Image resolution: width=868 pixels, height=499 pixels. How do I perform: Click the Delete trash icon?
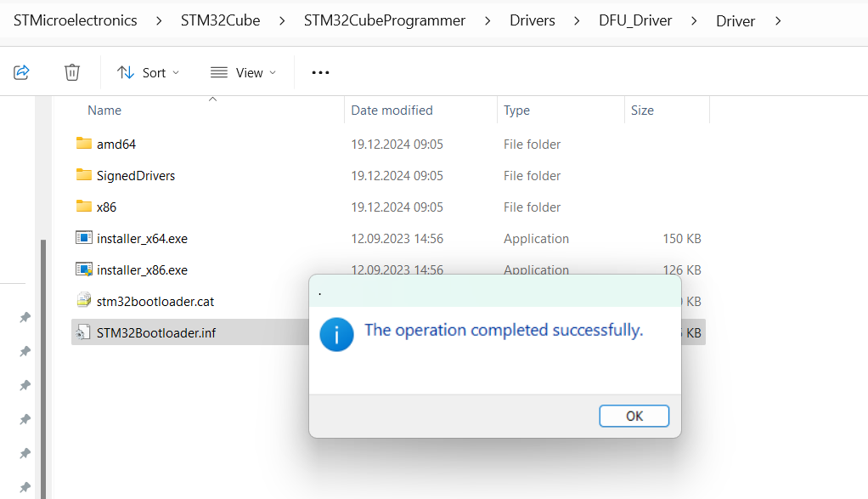point(72,72)
